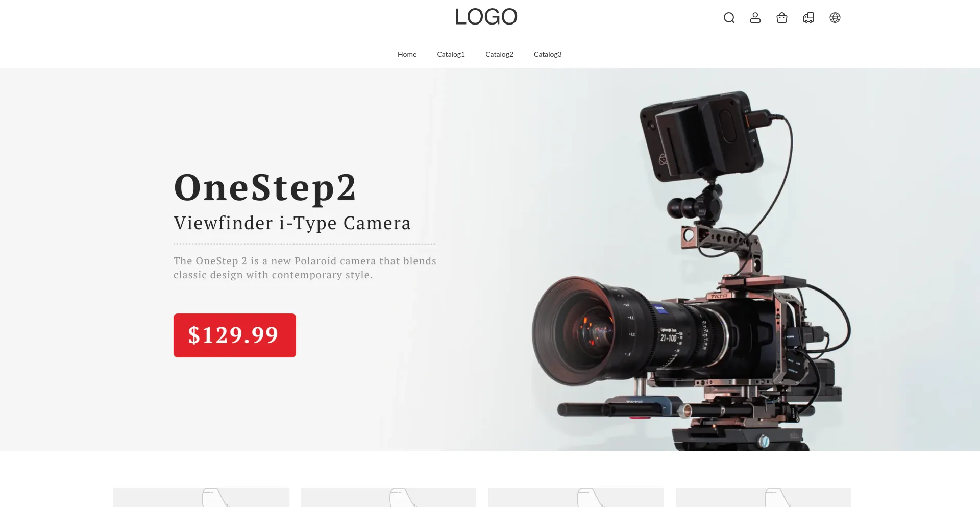Go to the Home menu item
Image resolution: width=980 pixels, height=507 pixels.
(x=407, y=54)
